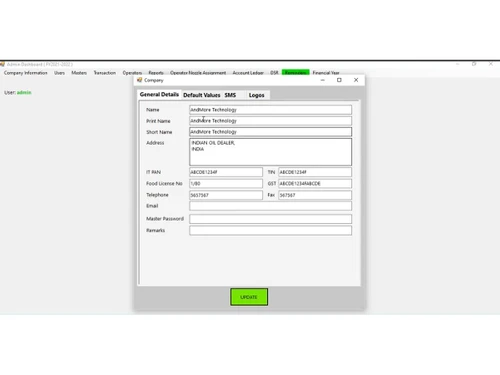The width and height of the screenshot is (500, 375).
Task: Click the Master Password label
Action: [165, 219]
